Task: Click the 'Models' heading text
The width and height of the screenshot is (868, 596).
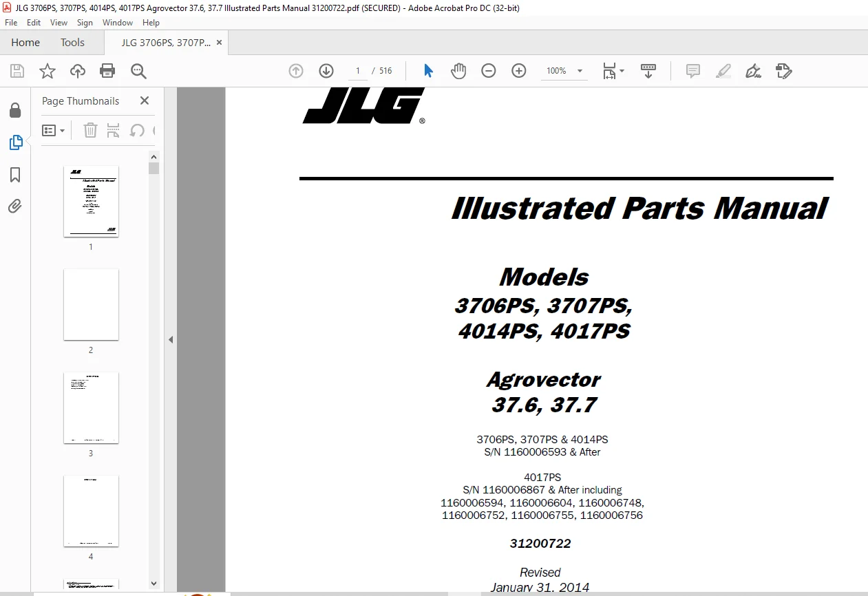Action: (544, 277)
